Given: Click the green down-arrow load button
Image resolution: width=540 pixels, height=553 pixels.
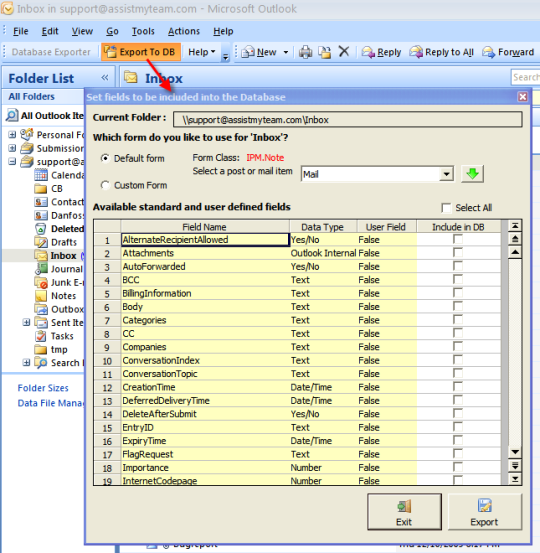Looking at the screenshot, I should coord(472,174).
